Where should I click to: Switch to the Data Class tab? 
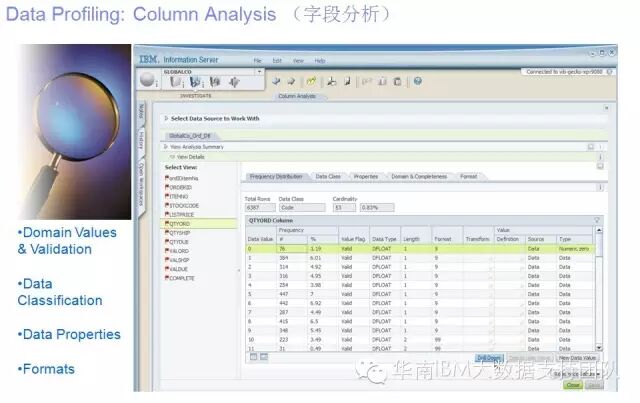click(x=328, y=176)
